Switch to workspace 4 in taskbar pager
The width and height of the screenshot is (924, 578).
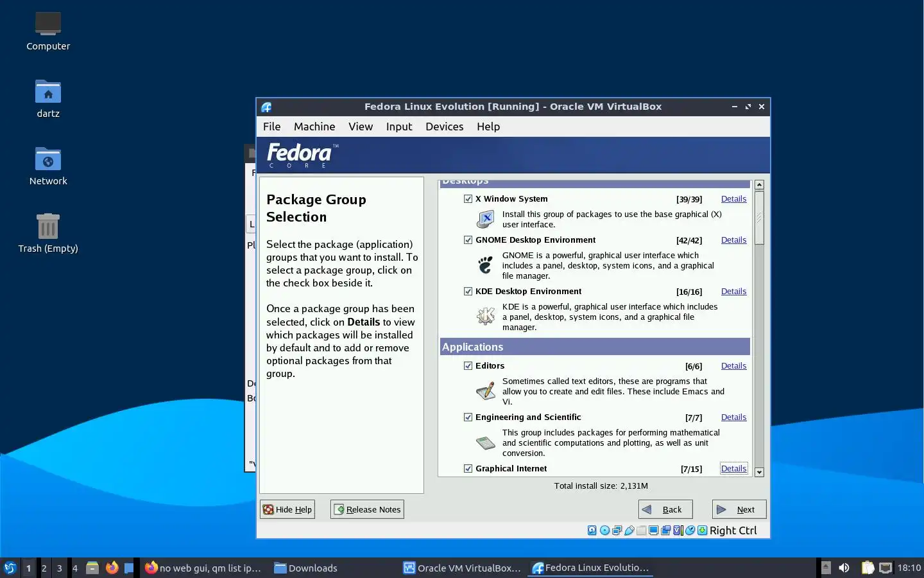(x=75, y=568)
